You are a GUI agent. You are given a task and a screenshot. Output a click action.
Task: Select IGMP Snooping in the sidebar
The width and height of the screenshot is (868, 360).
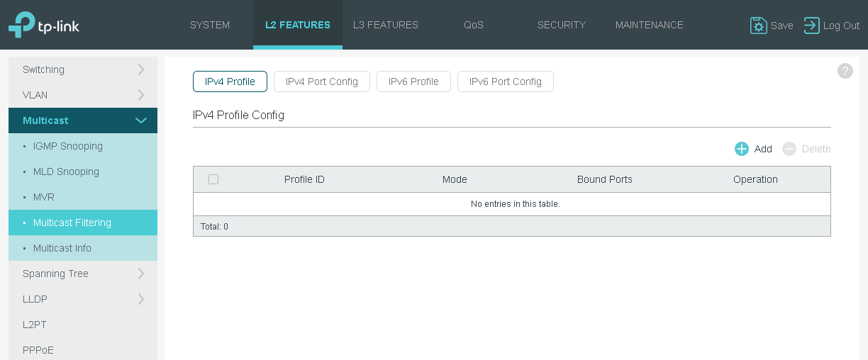coord(68,146)
